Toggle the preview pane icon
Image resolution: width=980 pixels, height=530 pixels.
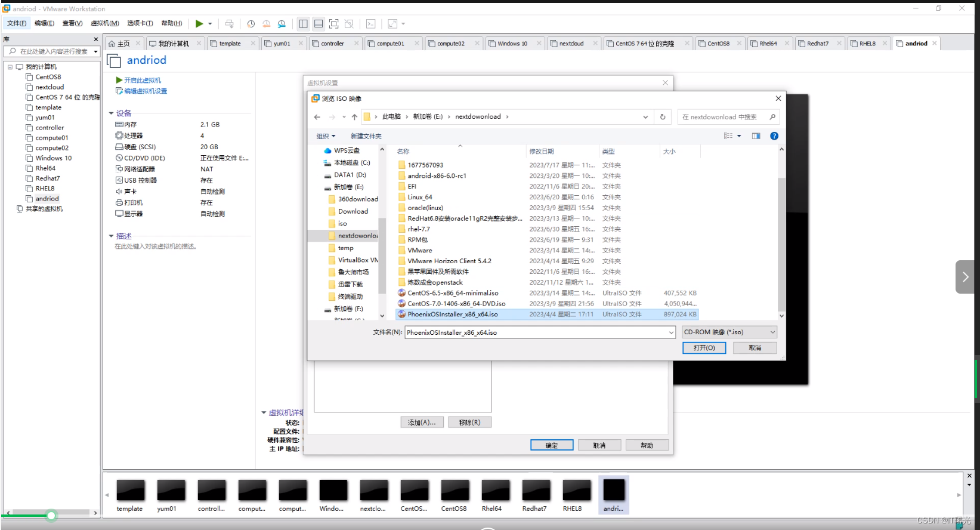(x=756, y=136)
